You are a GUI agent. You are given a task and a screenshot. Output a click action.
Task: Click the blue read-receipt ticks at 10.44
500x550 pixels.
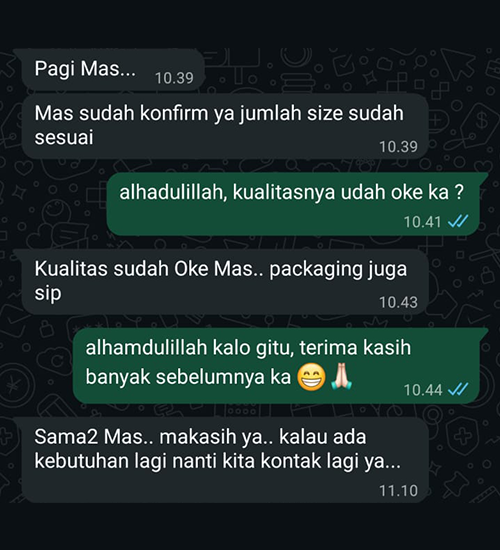click(x=458, y=389)
